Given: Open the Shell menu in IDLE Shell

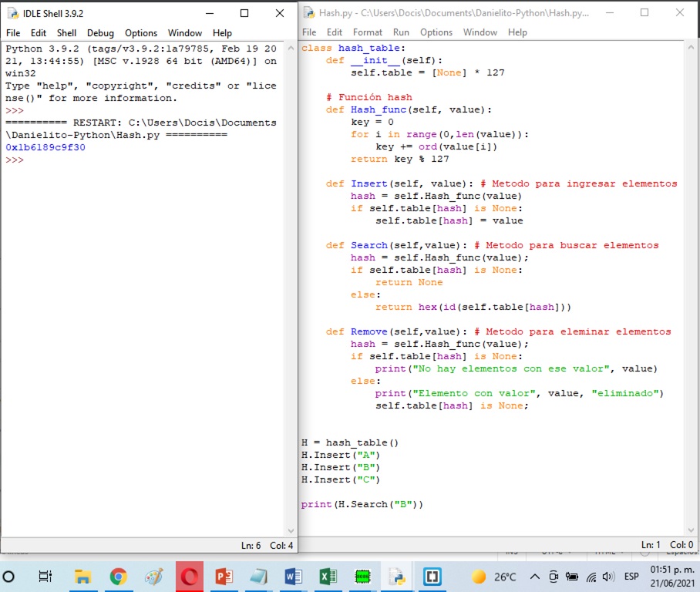Looking at the screenshot, I should pos(66,33).
